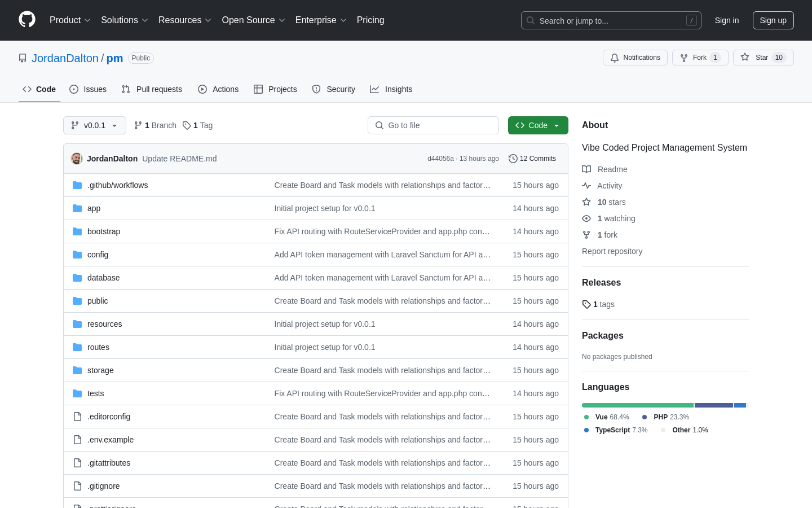This screenshot has width=812, height=508.
Task: Open the GitHub home logo
Action: pyautogui.click(x=27, y=20)
